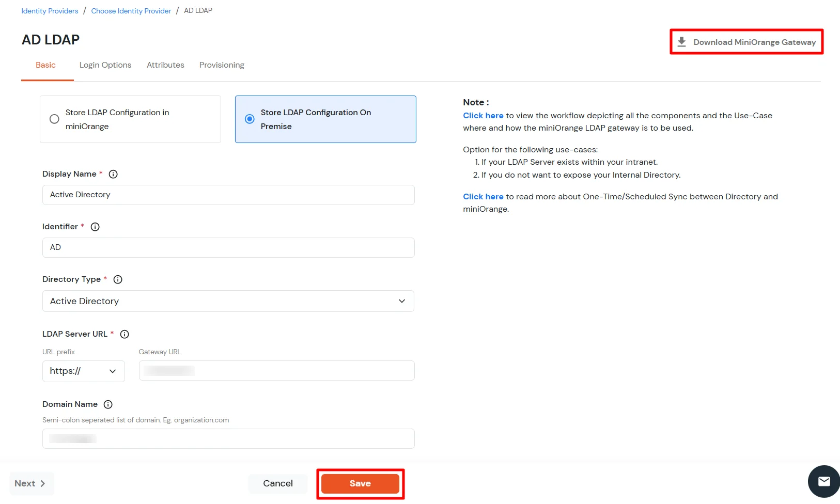The height and width of the screenshot is (504, 840).
Task: Switch to the Provisioning tab
Action: point(221,65)
